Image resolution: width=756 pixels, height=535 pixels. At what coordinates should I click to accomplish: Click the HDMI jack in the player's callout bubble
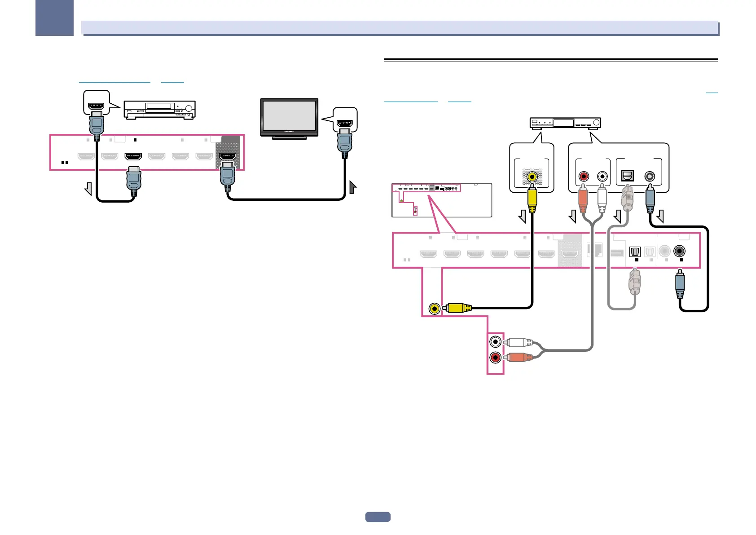[x=97, y=106]
